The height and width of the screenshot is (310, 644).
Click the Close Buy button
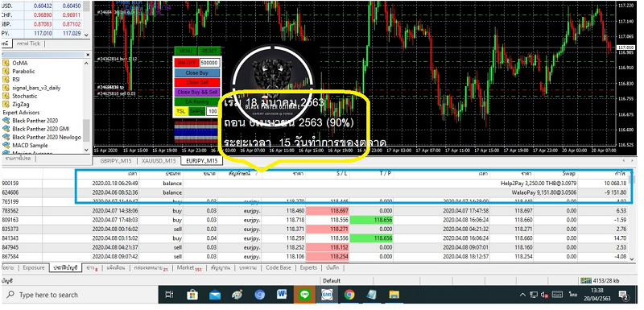pyautogui.click(x=197, y=72)
